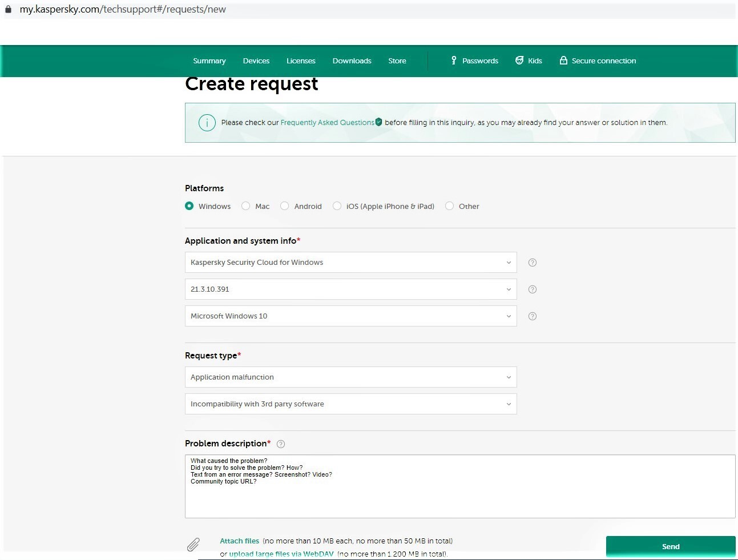Expand the Application malfunction request type dropdown
The image size is (738, 560).
click(x=350, y=377)
